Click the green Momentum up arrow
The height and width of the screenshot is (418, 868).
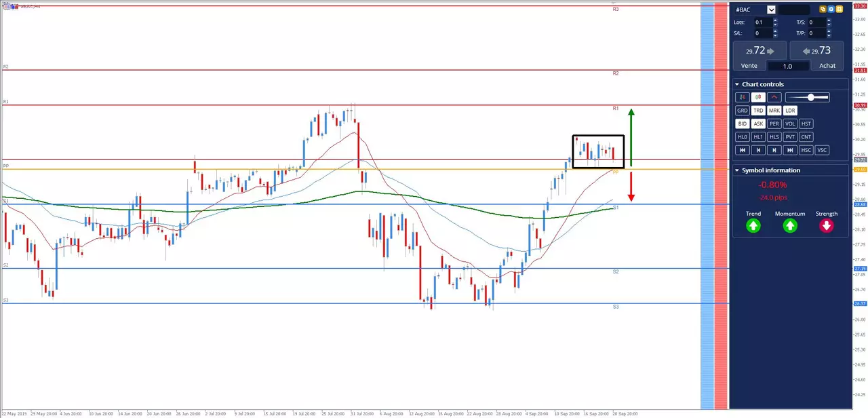tap(790, 225)
